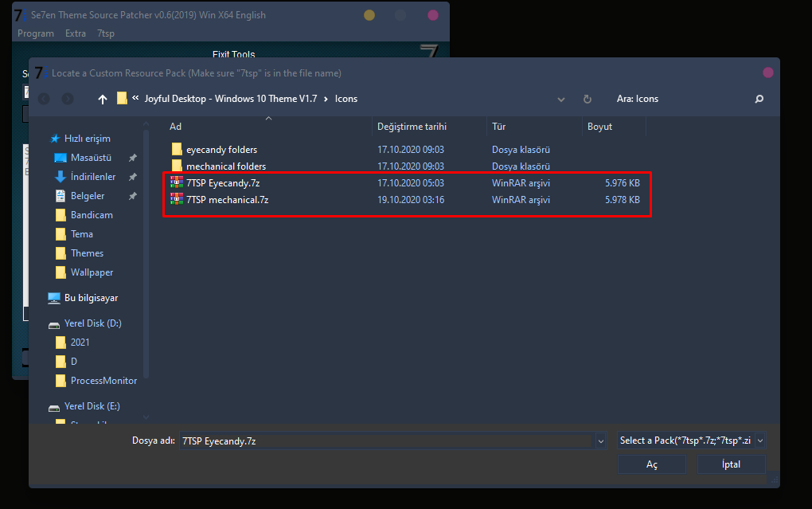This screenshot has width=812, height=509.
Task: Open the Wallpaper folder in sidebar
Action: pyautogui.click(x=92, y=272)
